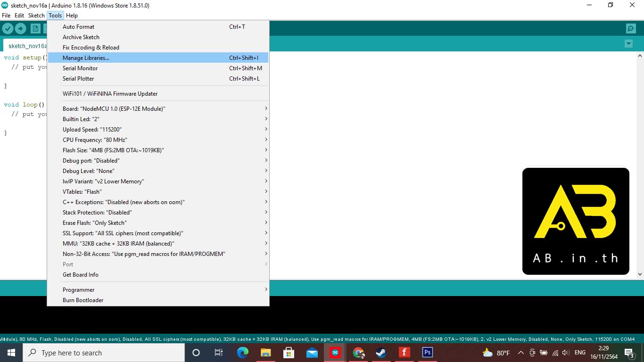Open the 80°F weather widget
Screen dimensions: 644x362
coord(496,353)
